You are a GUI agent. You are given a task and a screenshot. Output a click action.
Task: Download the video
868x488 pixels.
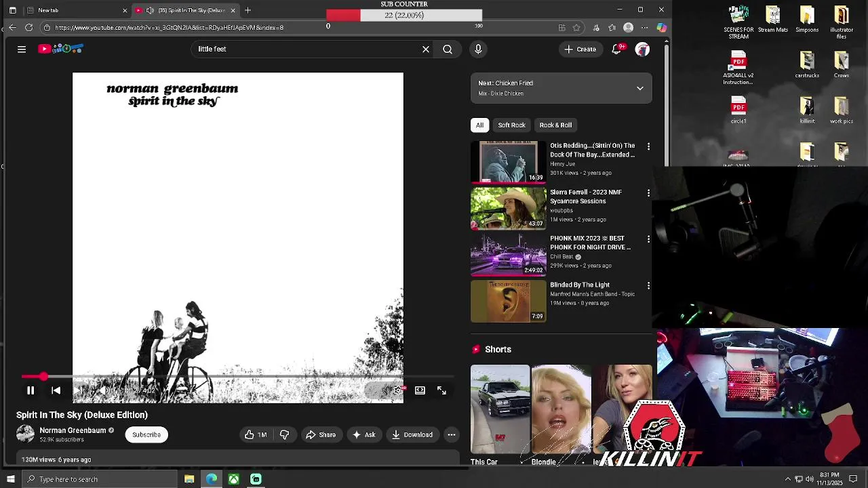coord(412,434)
